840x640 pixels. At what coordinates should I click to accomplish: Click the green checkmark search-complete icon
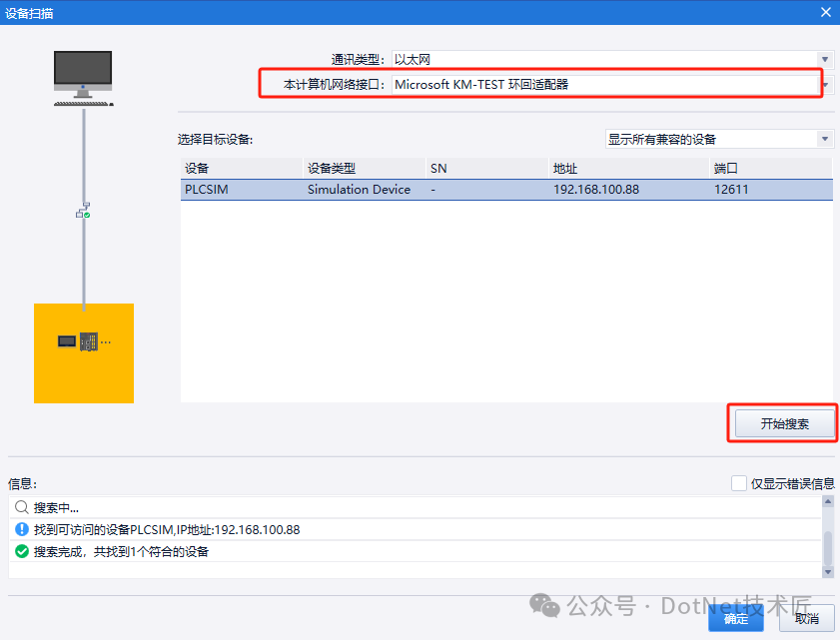21,551
